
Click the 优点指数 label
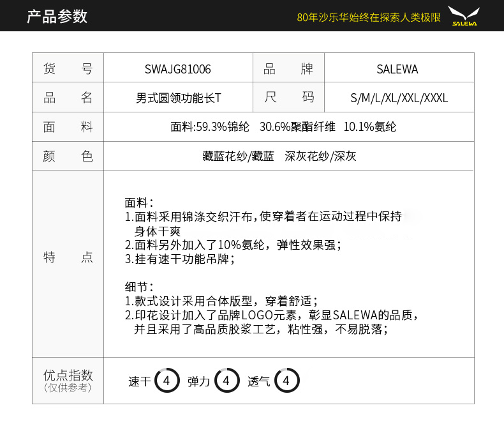(x=68, y=376)
